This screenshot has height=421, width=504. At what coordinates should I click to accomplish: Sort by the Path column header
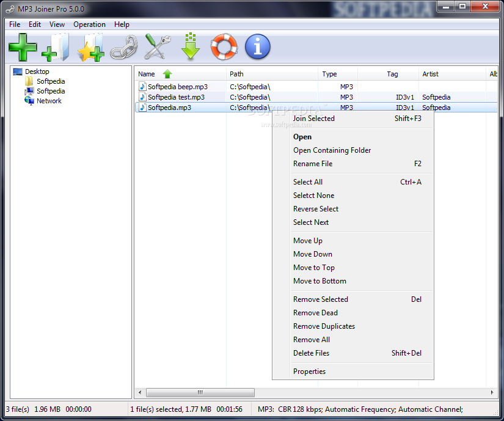coord(272,74)
